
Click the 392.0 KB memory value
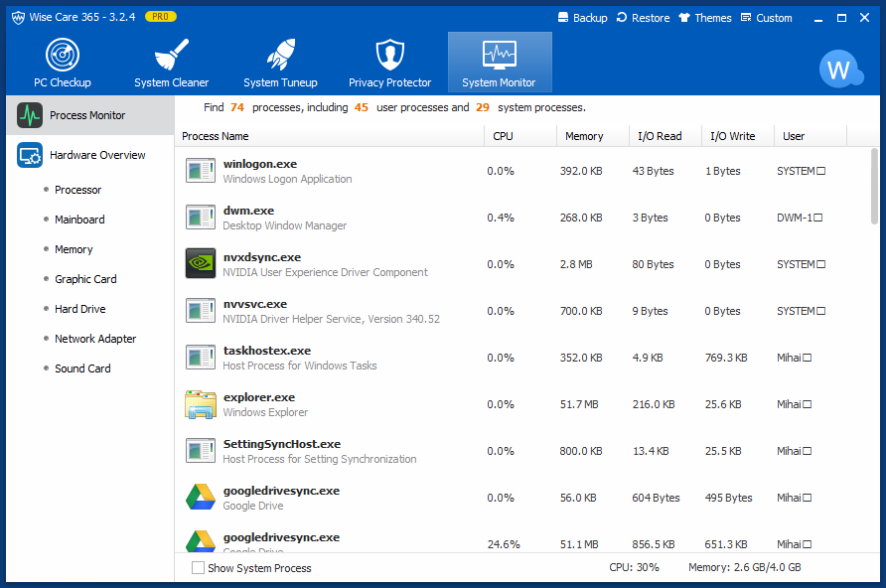[581, 171]
